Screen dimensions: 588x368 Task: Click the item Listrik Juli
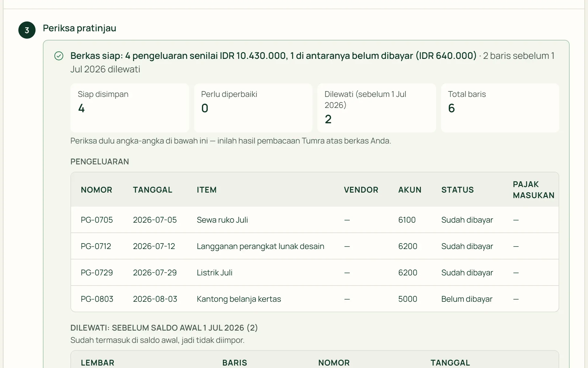click(x=215, y=273)
